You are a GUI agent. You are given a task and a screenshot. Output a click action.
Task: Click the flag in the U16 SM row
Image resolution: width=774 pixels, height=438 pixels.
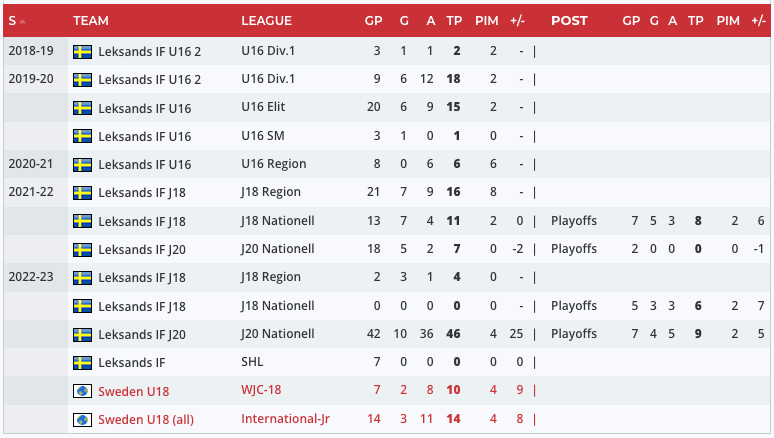[82, 136]
